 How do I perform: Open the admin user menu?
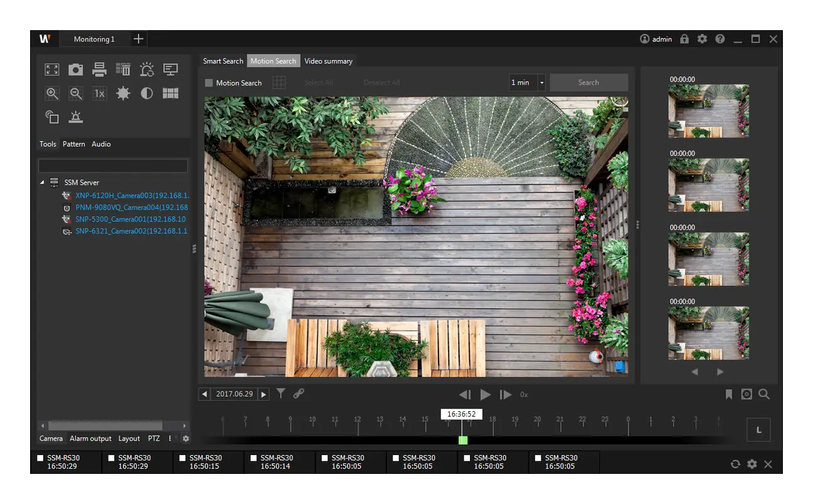click(x=656, y=39)
